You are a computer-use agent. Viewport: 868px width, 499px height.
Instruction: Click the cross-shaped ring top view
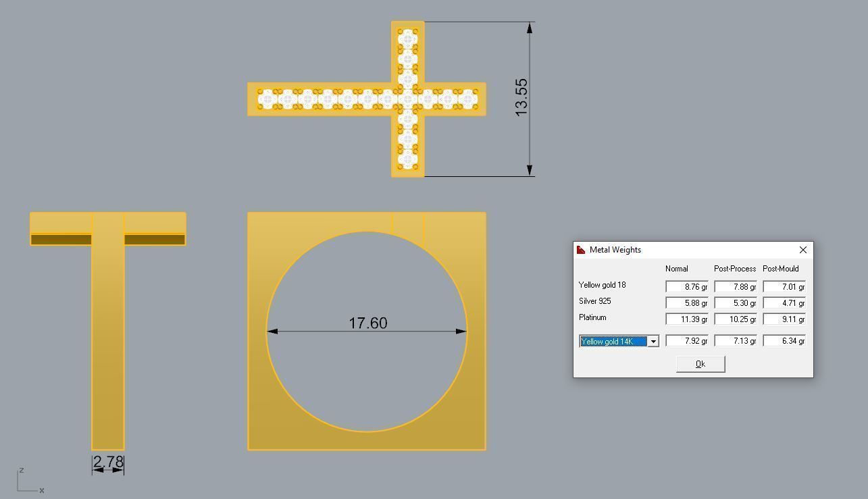click(367, 99)
